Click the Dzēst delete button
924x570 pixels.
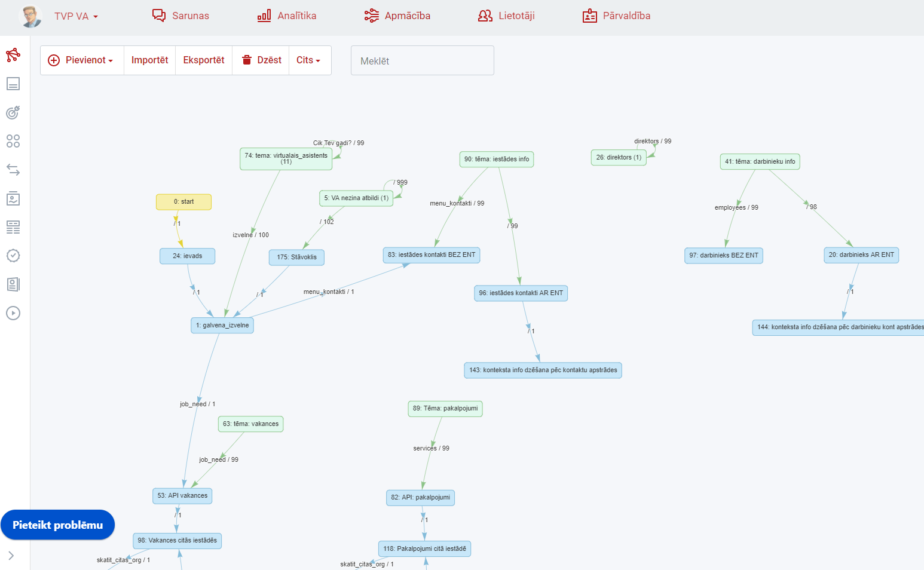tap(261, 60)
